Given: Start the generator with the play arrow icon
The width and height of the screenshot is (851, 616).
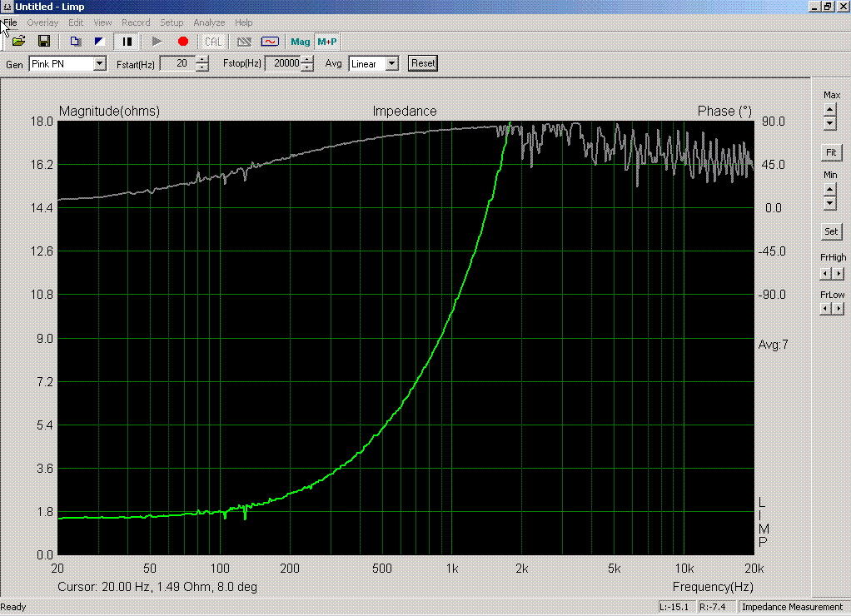Looking at the screenshot, I should point(157,42).
